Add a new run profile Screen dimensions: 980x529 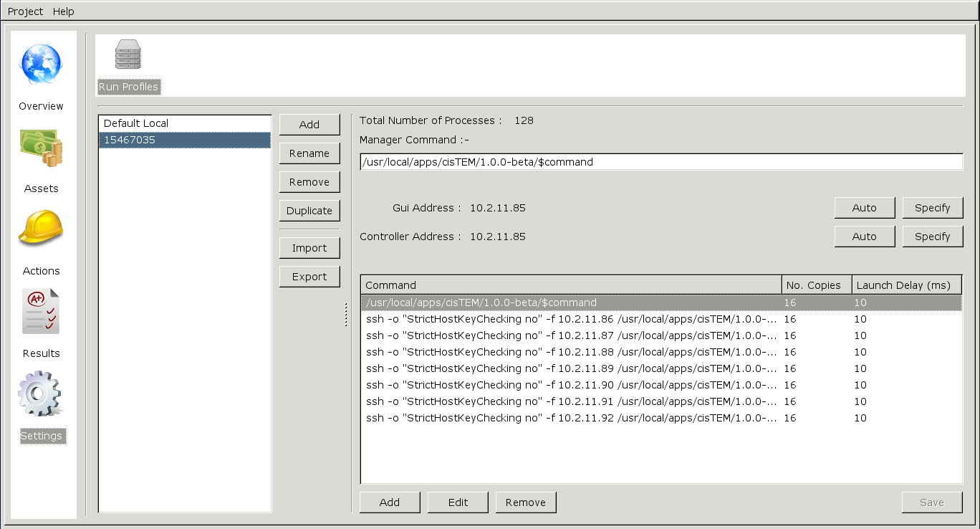tap(309, 124)
